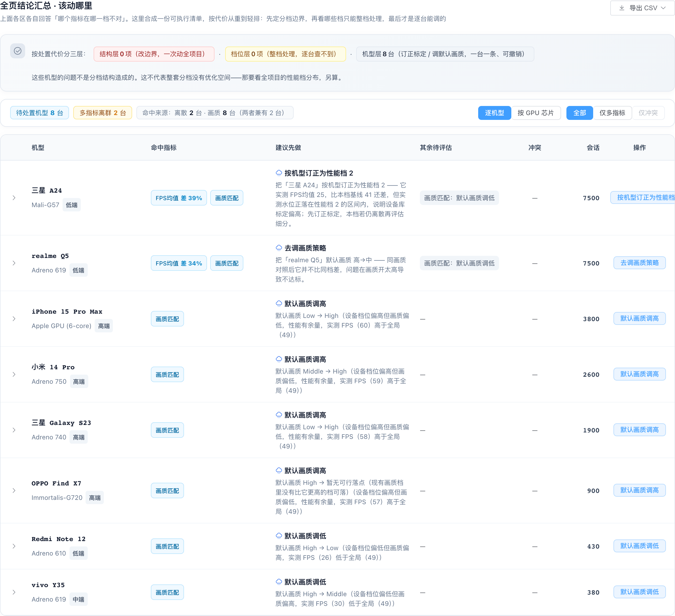This screenshot has width=675, height=616.
Task: Expand the realme Q5 row
Action: tap(14, 263)
